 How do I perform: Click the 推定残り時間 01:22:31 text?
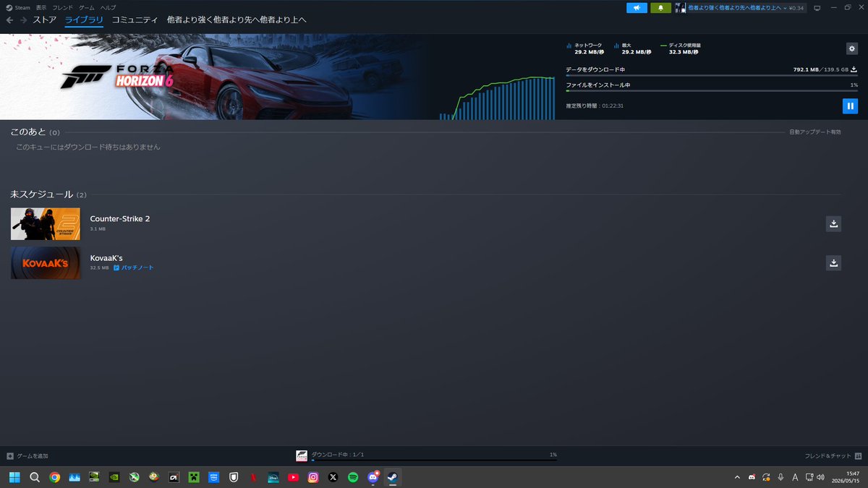(x=595, y=106)
